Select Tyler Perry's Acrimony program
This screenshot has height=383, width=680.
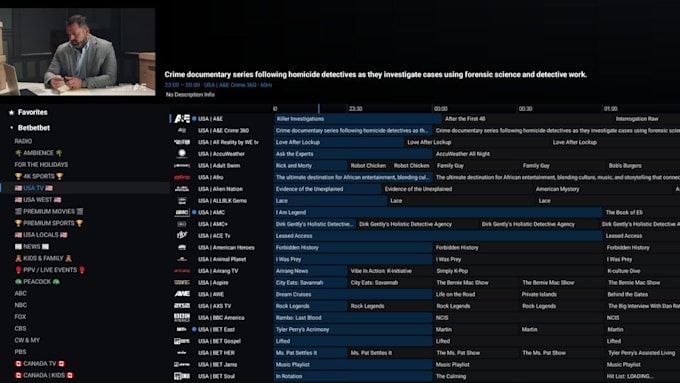(353, 329)
